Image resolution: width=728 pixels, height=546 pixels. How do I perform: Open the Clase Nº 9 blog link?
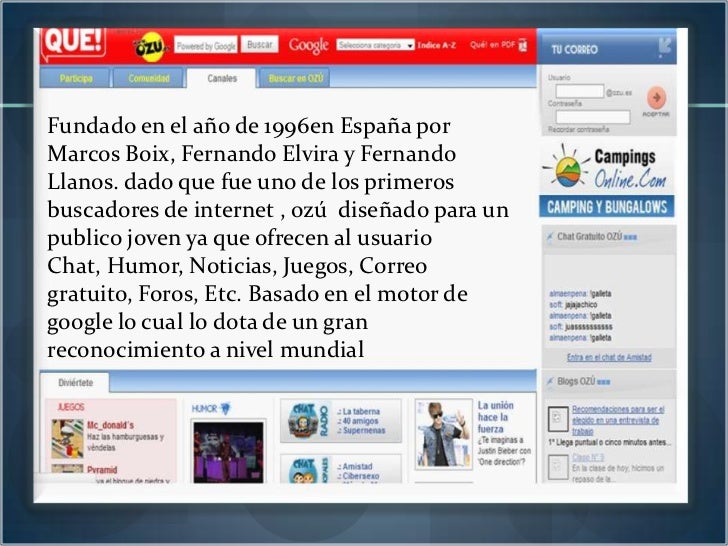[588, 457]
